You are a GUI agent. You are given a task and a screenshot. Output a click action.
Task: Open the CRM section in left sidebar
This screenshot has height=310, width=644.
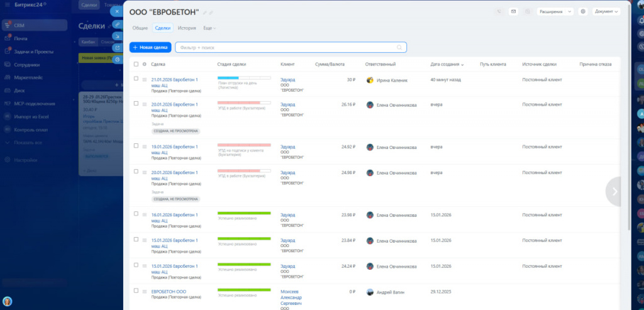[34, 25]
